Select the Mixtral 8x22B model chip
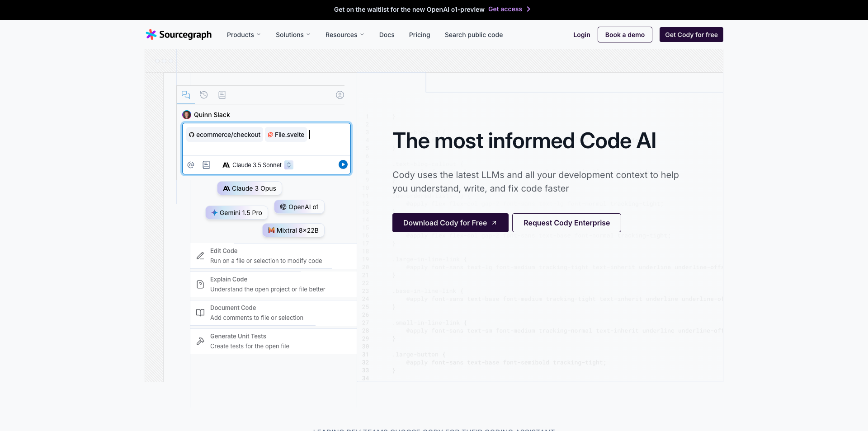 [293, 230]
